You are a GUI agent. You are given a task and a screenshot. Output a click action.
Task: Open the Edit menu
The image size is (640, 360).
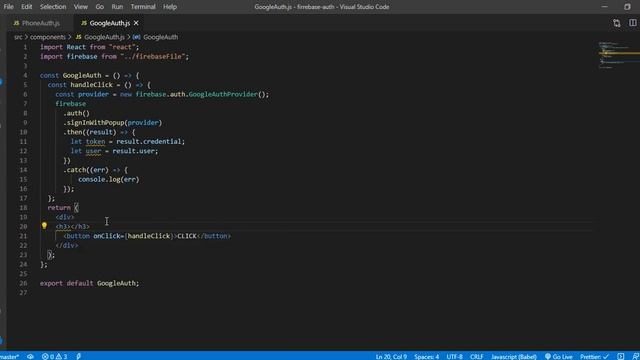pos(27,7)
